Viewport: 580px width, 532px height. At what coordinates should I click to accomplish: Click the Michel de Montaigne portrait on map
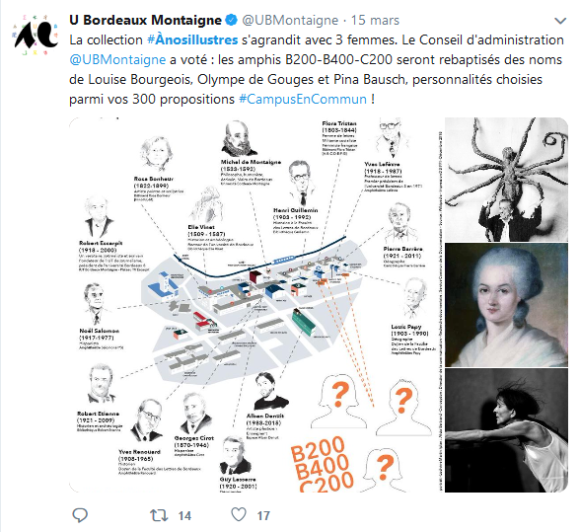(x=239, y=138)
